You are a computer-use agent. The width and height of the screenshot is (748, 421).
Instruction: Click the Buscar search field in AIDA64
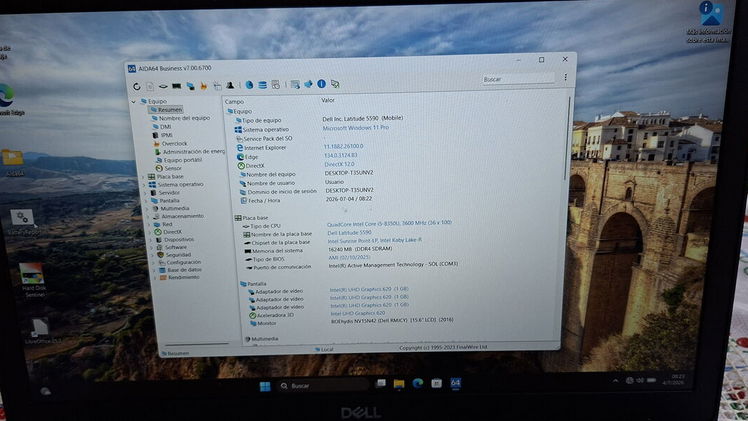518,79
